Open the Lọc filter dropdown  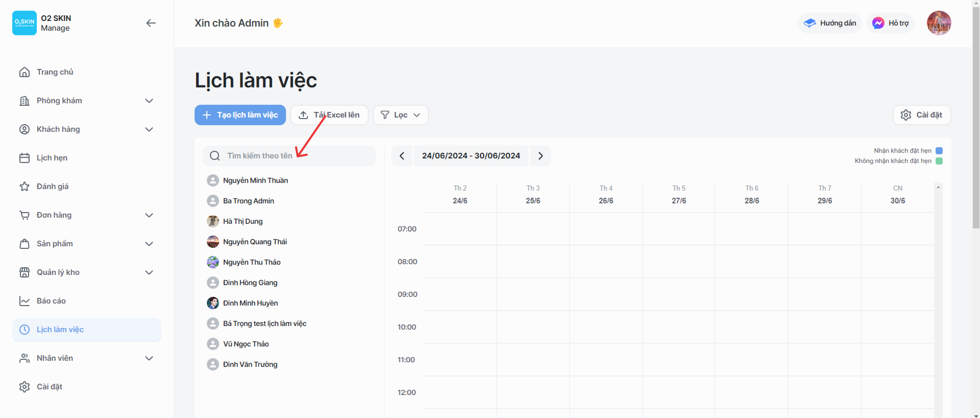400,115
